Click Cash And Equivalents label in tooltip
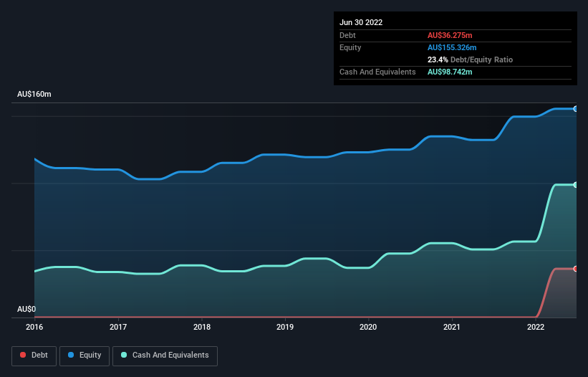Viewport: 588px width, 377px height. point(377,72)
